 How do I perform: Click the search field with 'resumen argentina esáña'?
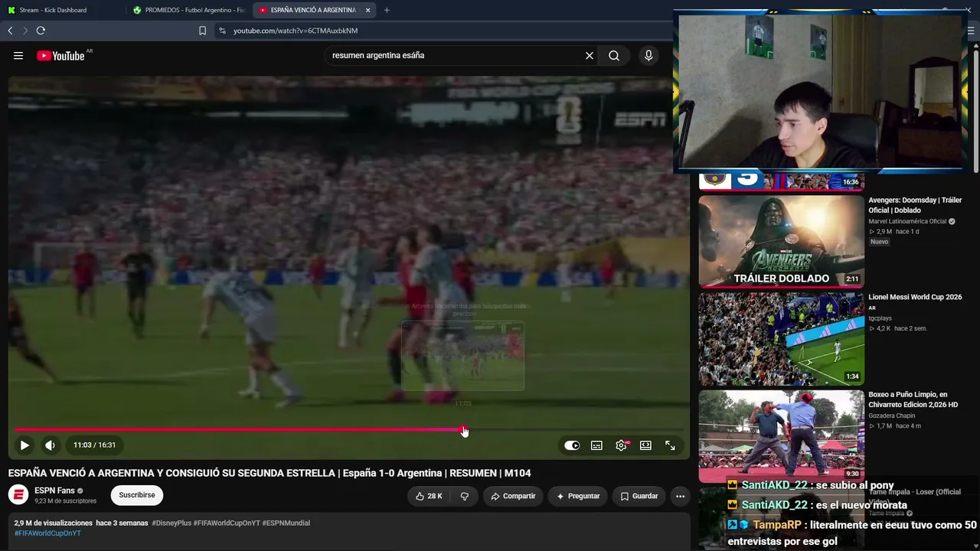(x=454, y=55)
